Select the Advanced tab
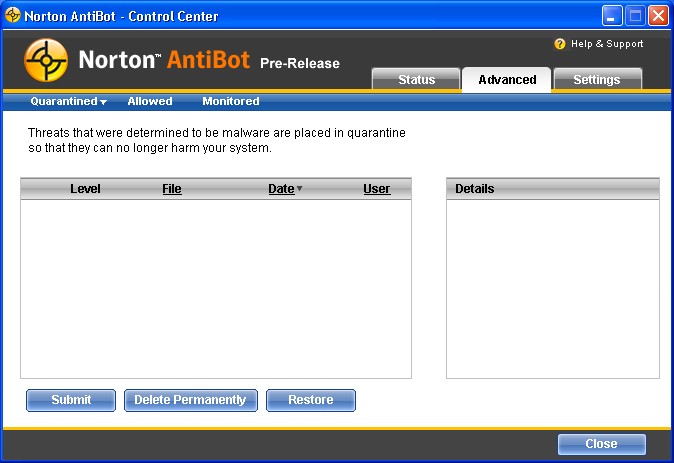 [507, 80]
